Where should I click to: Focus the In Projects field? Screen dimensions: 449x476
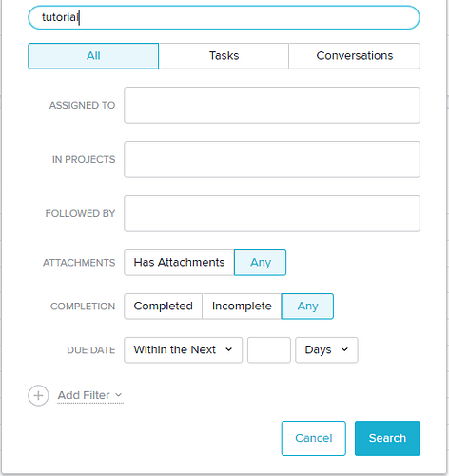(x=272, y=159)
